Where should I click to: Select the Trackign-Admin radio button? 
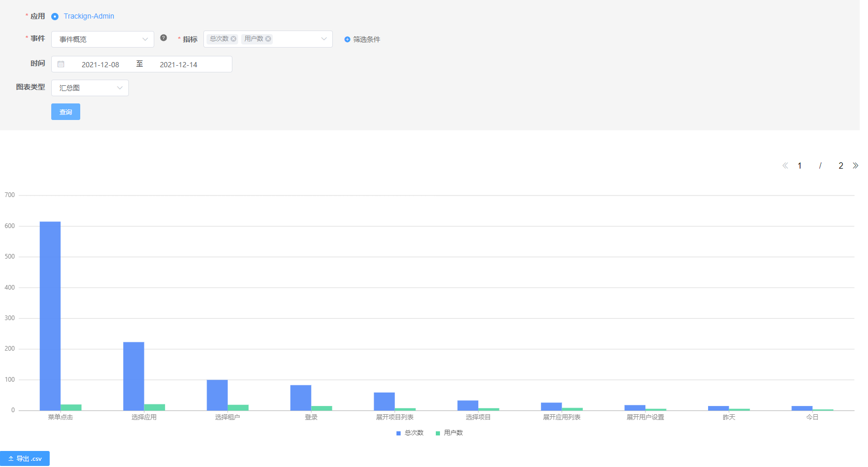click(x=55, y=17)
